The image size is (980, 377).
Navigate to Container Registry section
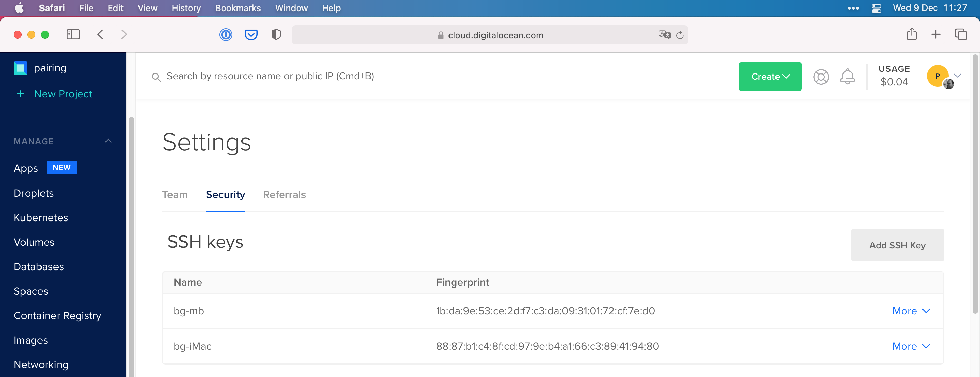[x=58, y=315]
